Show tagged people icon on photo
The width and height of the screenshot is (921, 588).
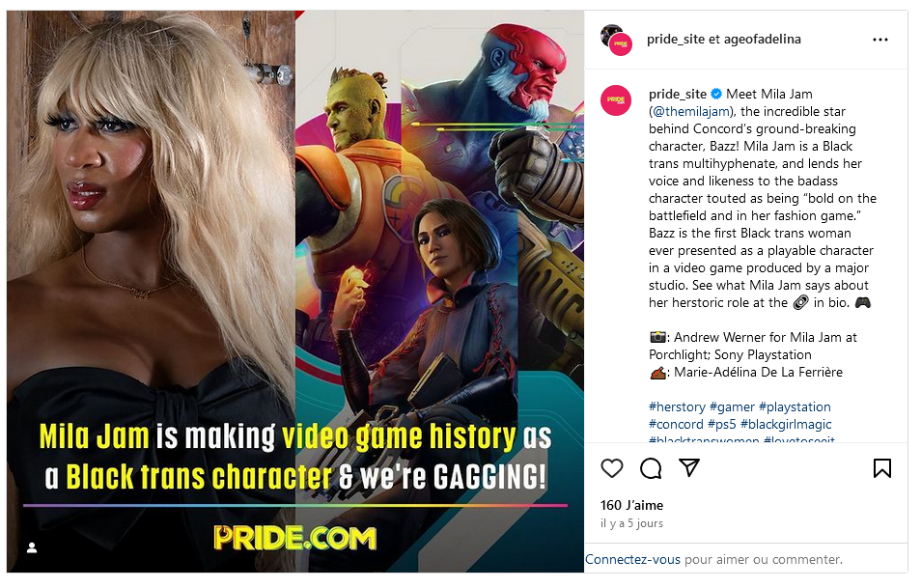point(32,547)
